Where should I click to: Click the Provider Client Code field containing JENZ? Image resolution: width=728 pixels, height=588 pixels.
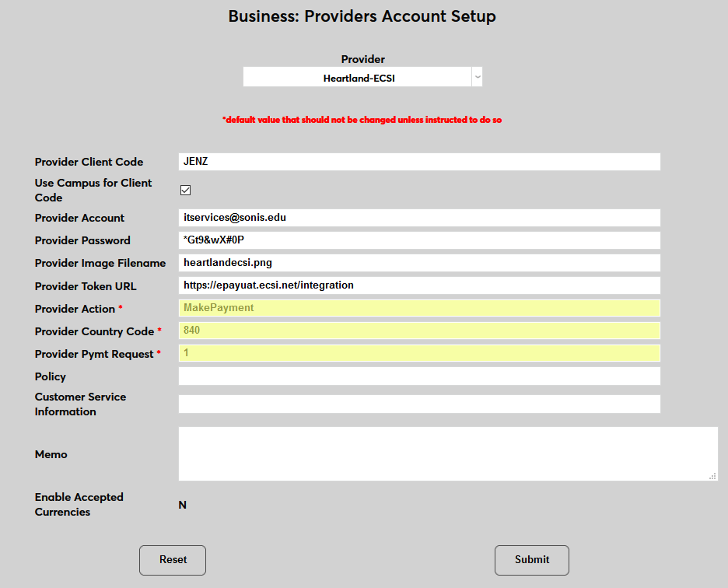tap(419, 162)
